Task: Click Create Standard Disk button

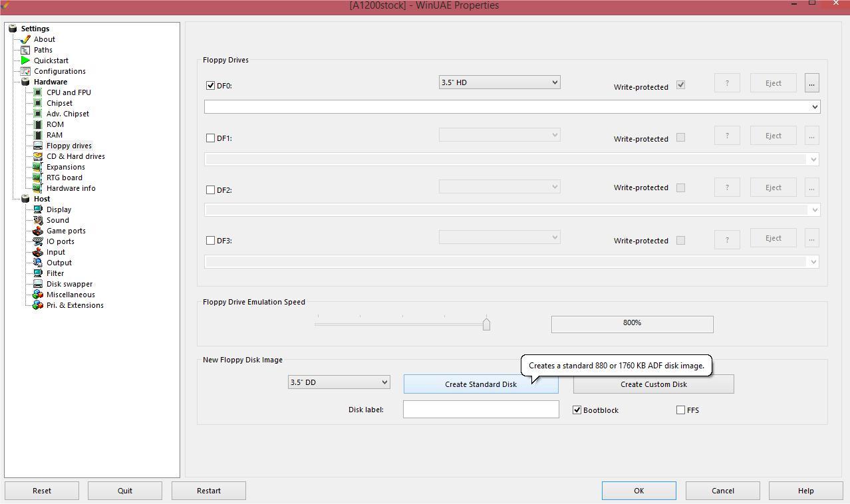Action: tap(481, 384)
